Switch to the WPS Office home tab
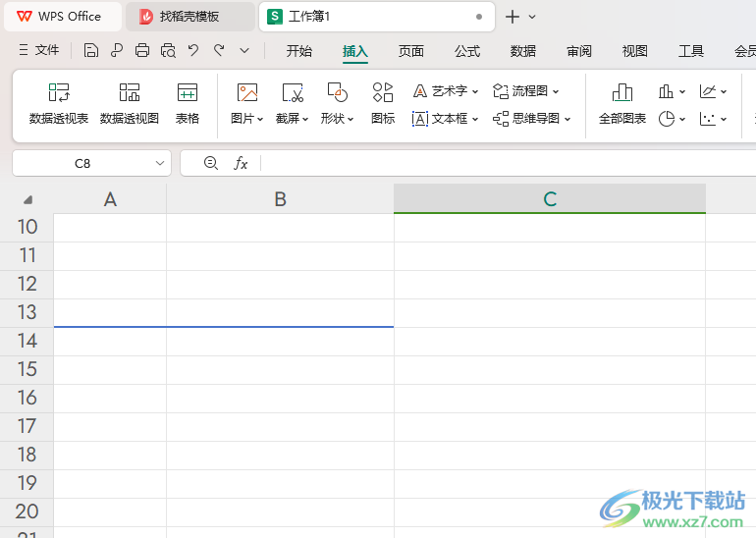Viewport: 756px width, 538px height. [x=63, y=17]
